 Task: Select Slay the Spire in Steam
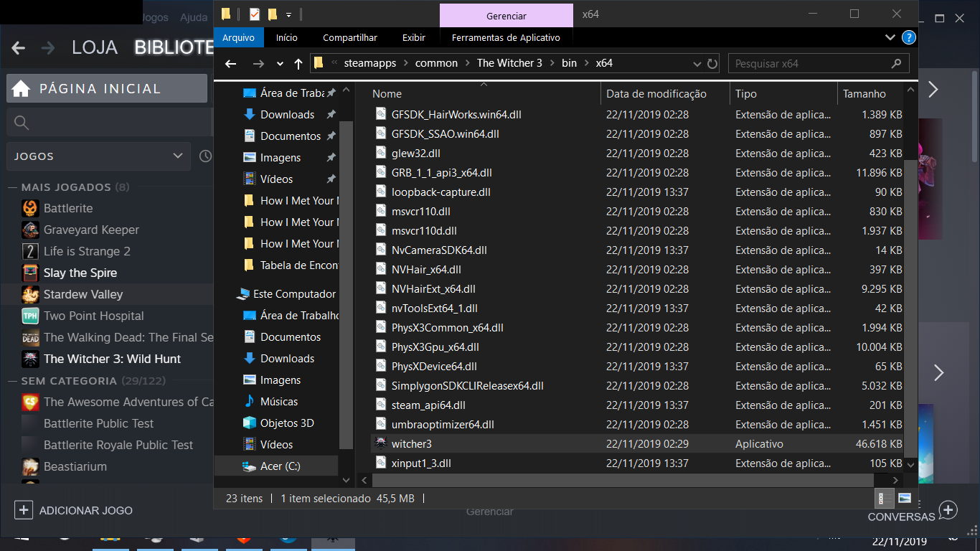(80, 273)
